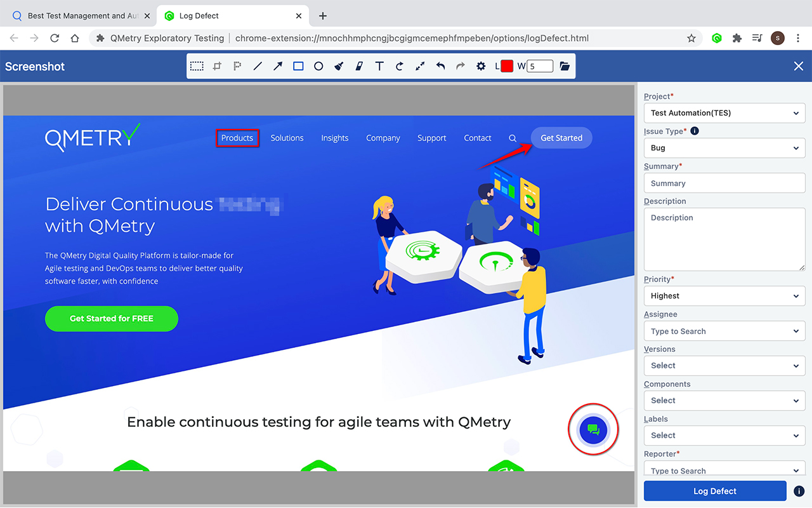Choose the ellipse shape tool
This screenshot has height=508, width=812.
[x=318, y=66]
